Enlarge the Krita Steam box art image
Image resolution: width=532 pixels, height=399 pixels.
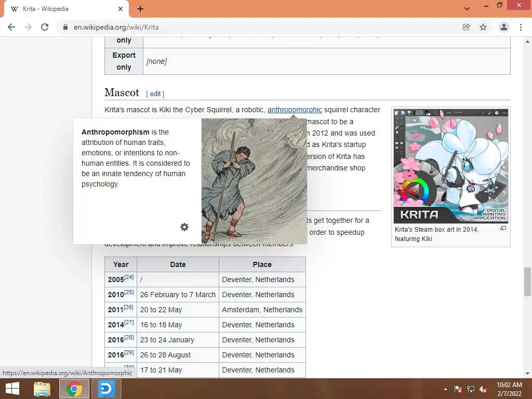click(503, 229)
